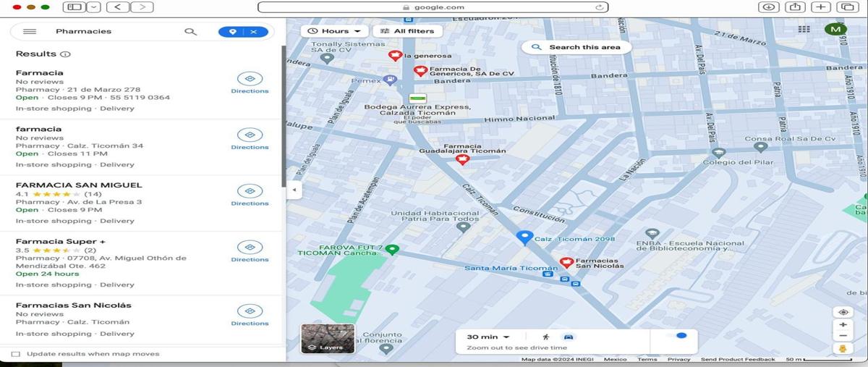Zoom out with the minus button

click(x=843, y=336)
